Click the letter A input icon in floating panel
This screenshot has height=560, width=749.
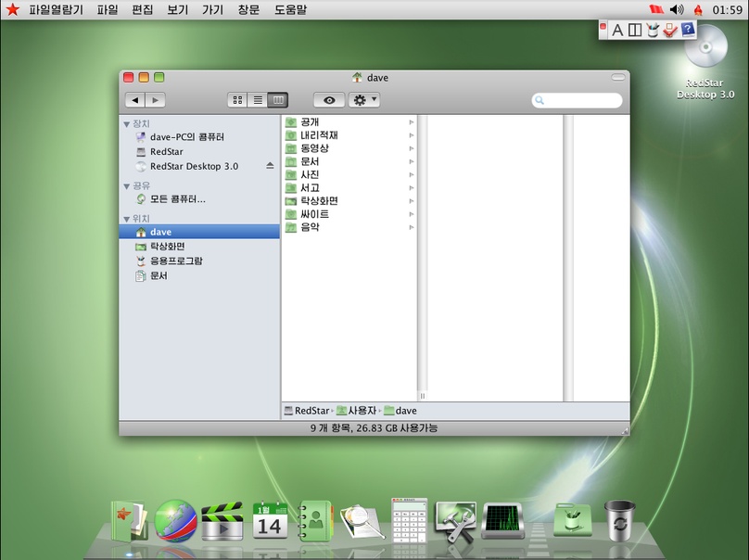[x=617, y=30]
